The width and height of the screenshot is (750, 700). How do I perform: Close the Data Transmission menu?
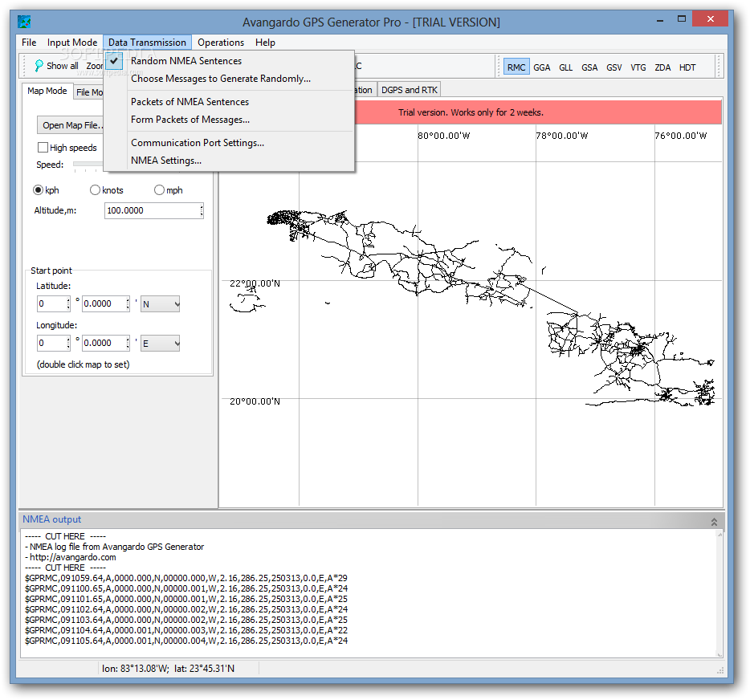[147, 43]
